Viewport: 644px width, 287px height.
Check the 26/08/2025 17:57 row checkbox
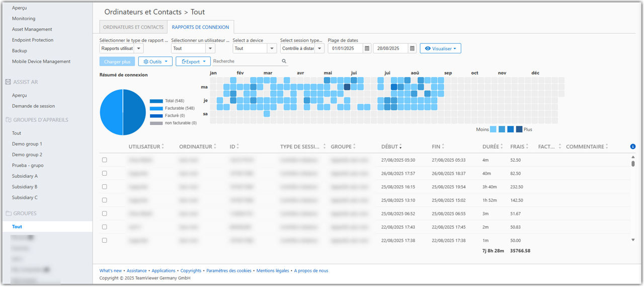point(105,173)
